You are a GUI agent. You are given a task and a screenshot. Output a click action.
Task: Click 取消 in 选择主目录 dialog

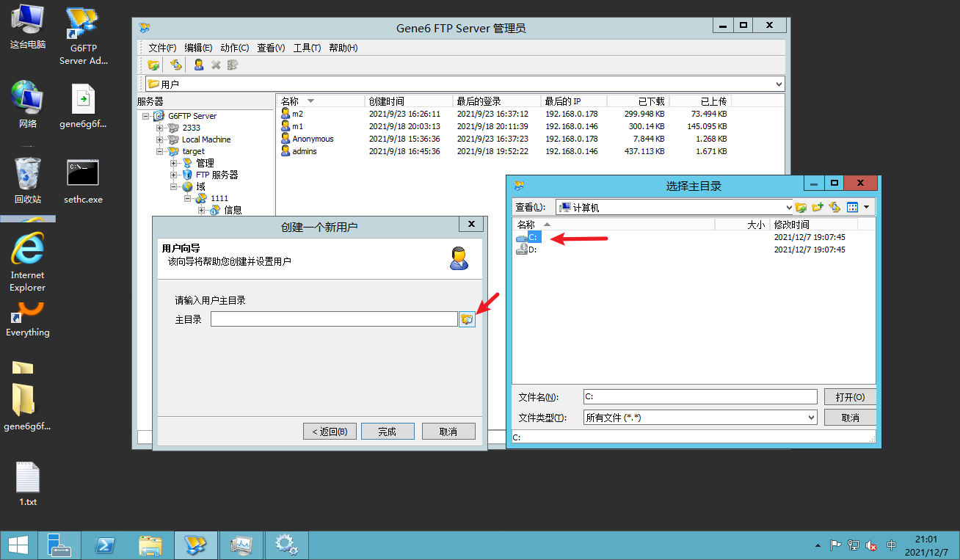click(x=850, y=418)
